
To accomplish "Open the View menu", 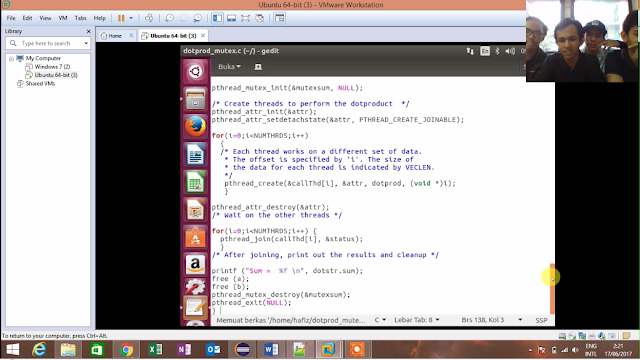I will tap(45, 18).
